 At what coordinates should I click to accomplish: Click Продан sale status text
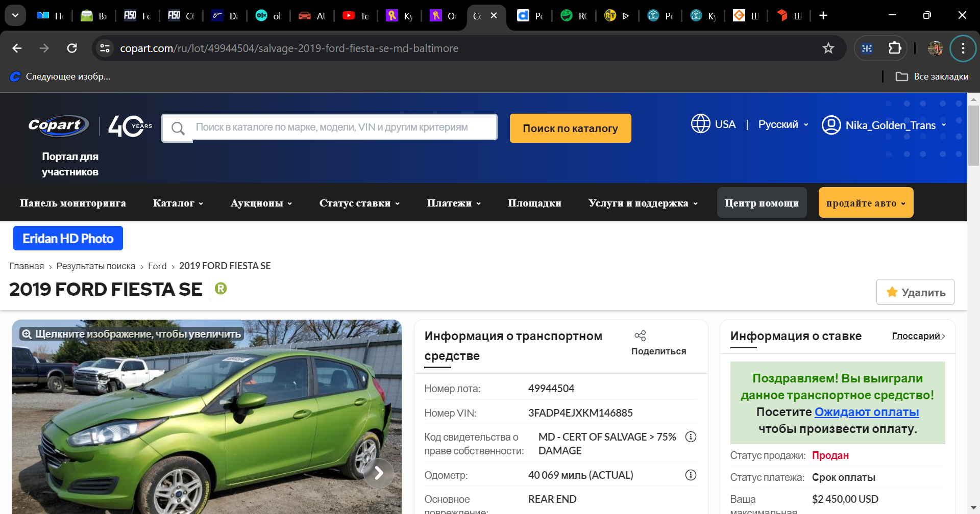[x=830, y=455]
